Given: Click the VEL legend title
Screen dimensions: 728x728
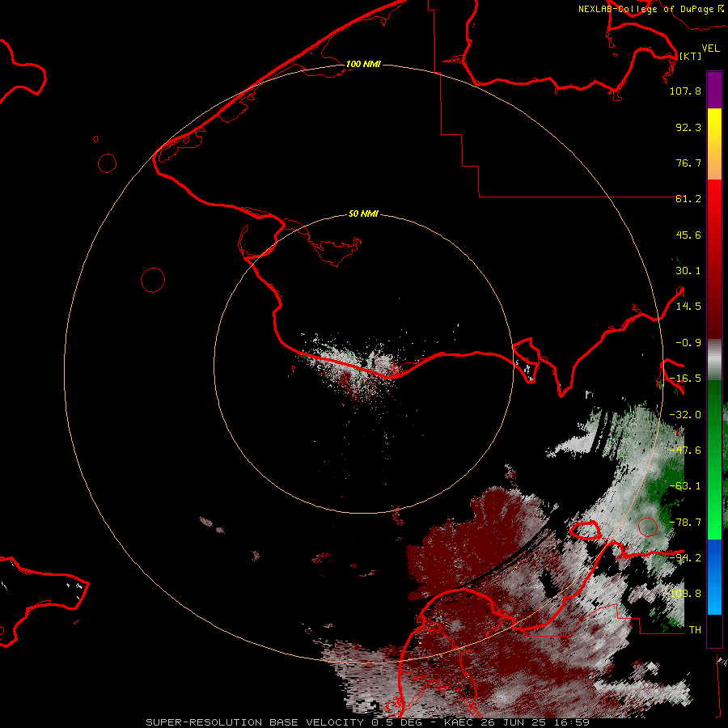Looking at the screenshot, I should point(710,49).
